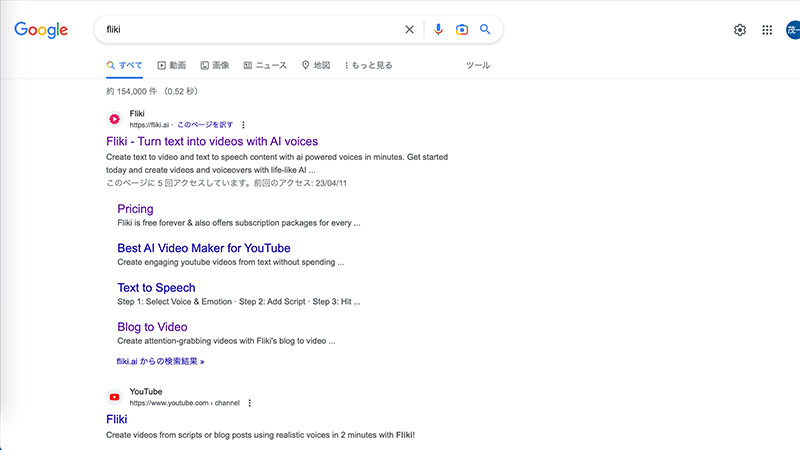Open the Pricing sitelink
This screenshot has width=800, height=450.
tap(135, 209)
